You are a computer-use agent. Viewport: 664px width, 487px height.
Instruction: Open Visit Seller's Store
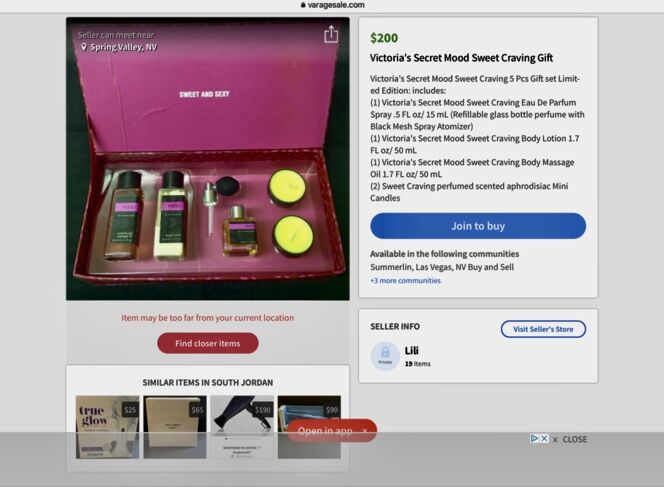tap(543, 329)
